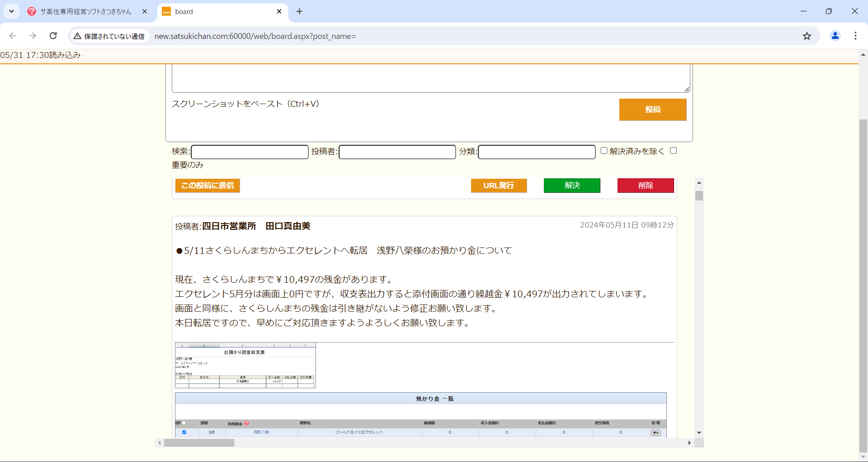Image resolution: width=868 pixels, height=462 pixels.
Task: Click the この投稿に返信 button
Action: [x=208, y=186]
